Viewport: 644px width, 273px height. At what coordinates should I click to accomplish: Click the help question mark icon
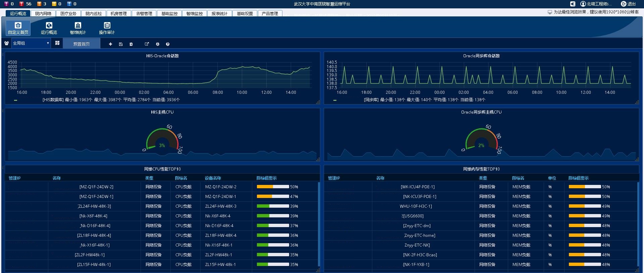pos(168,44)
